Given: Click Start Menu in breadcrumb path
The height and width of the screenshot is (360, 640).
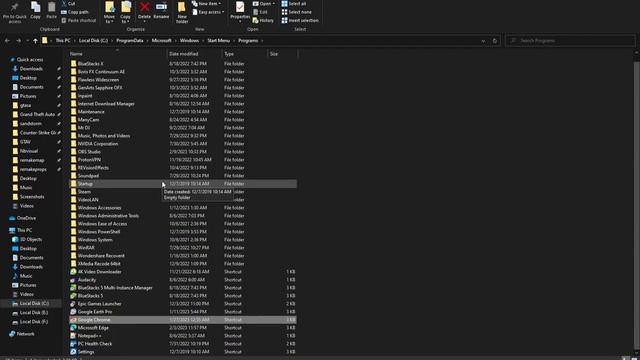Looking at the screenshot, I should pyautogui.click(x=218, y=41).
